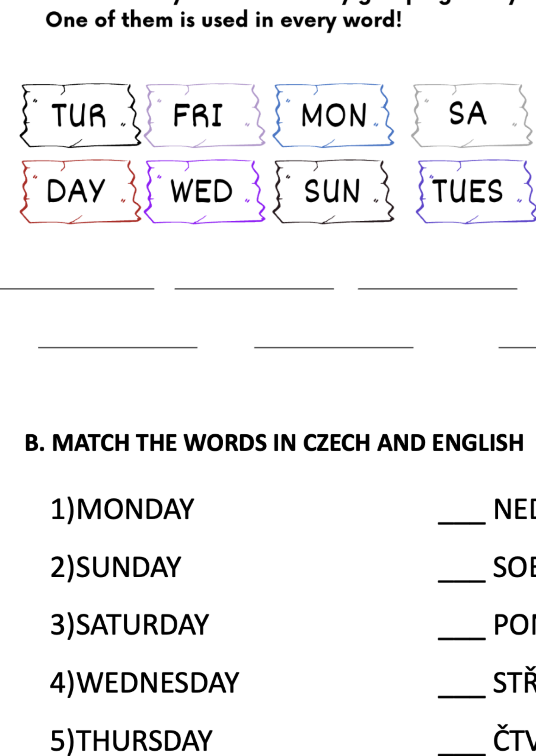Select the gray SA sign
This screenshot has height=756, width=536.
(473, 115)
